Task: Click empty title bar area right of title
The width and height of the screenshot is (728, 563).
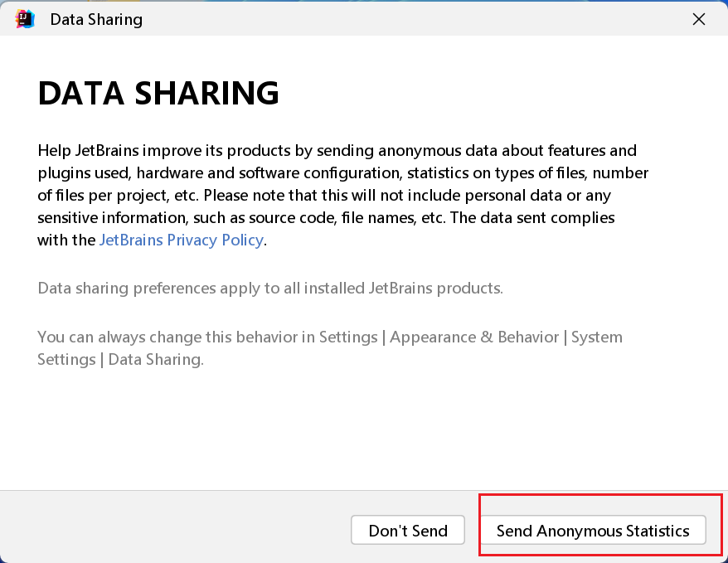Action: pyautogui.click(x=415, y=19)
